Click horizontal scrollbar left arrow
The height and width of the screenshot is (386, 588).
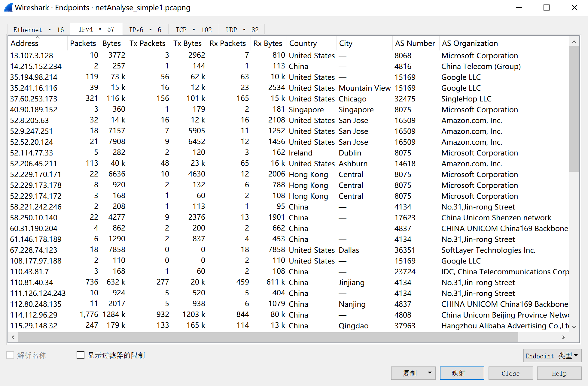coord(13,337)
